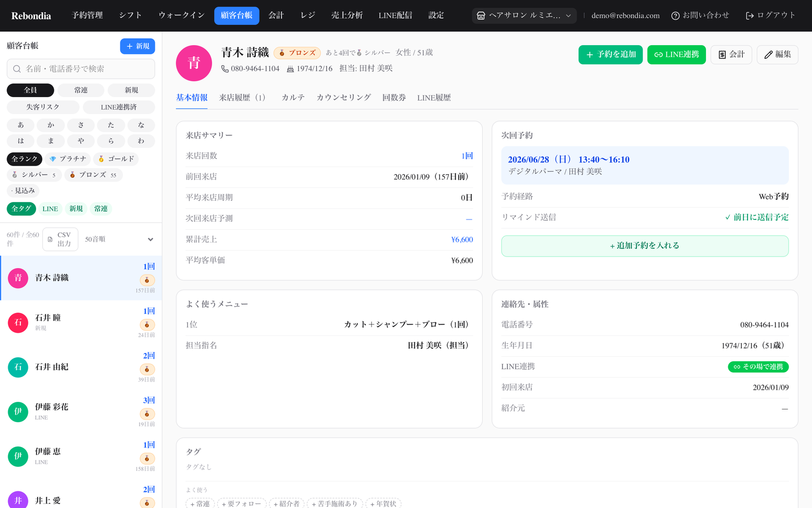This screenshot has height=508, width=812.
Task: Switch to the 回数券 tab
Action: (394, 98)
